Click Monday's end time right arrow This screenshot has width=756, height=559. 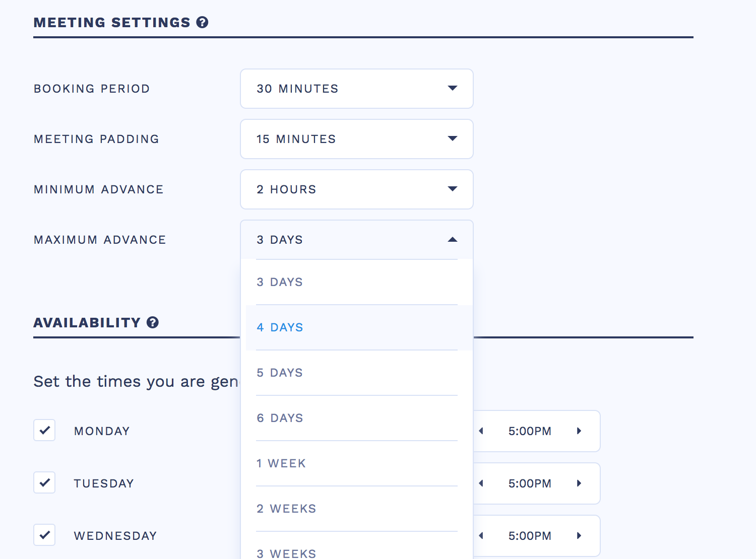click(x=579, y=431)
